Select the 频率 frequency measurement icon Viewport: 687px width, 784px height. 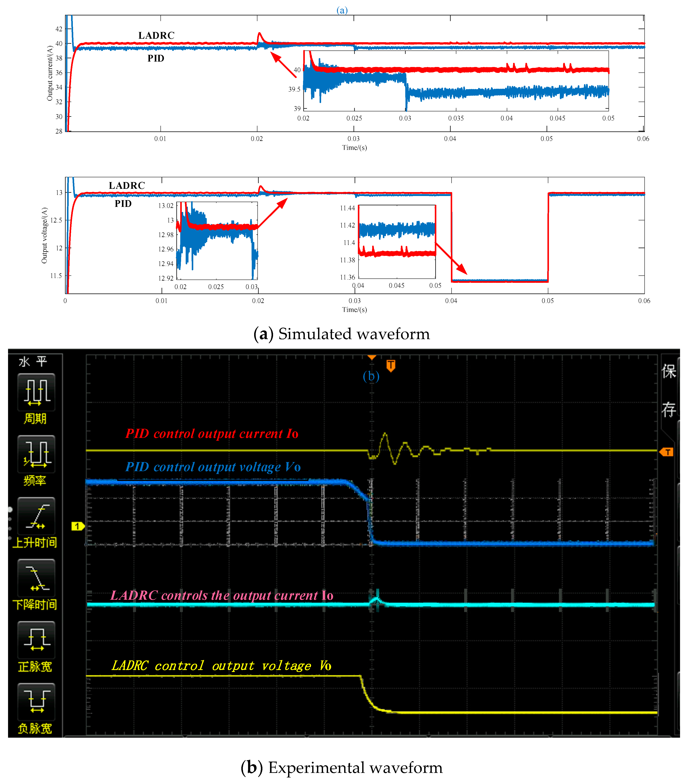coord(36,454)
